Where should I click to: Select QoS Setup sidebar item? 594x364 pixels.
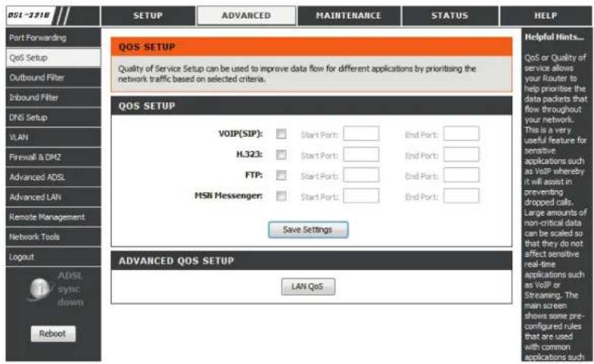[54, 58]
